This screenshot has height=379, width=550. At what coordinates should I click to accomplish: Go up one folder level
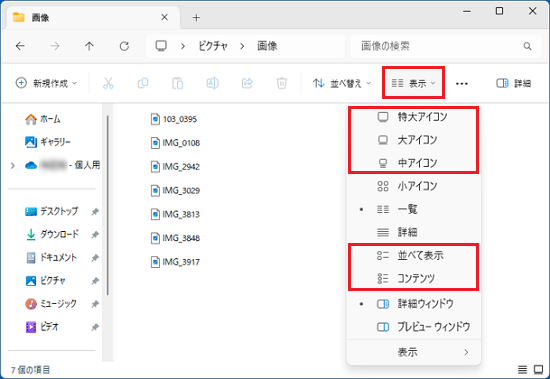89,46
